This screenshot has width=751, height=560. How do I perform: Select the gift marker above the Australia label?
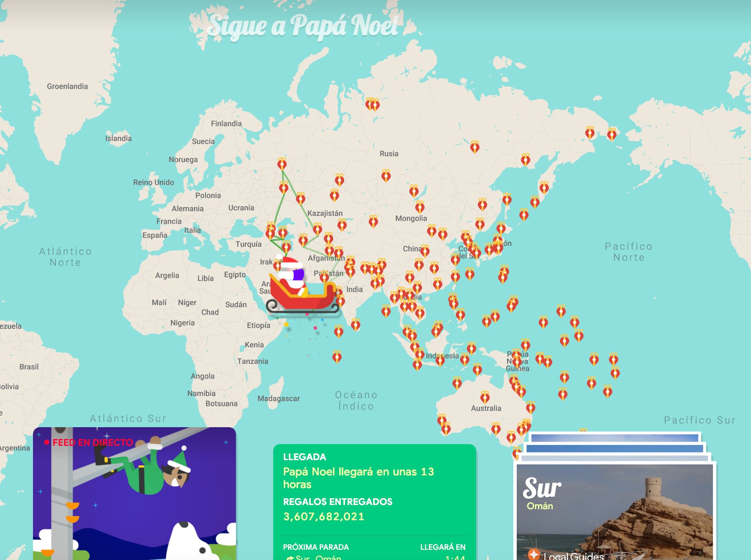click(x=485, y=397)
